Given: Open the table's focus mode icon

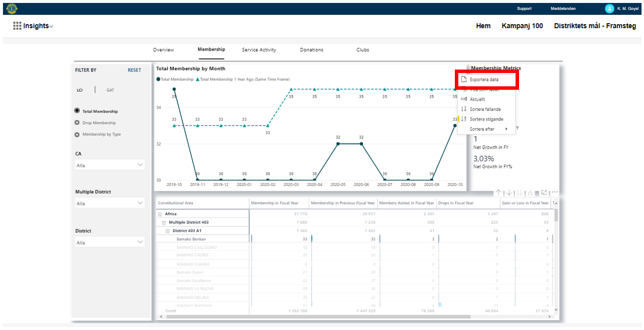Looking at the screenshot, I should [544, 193].
